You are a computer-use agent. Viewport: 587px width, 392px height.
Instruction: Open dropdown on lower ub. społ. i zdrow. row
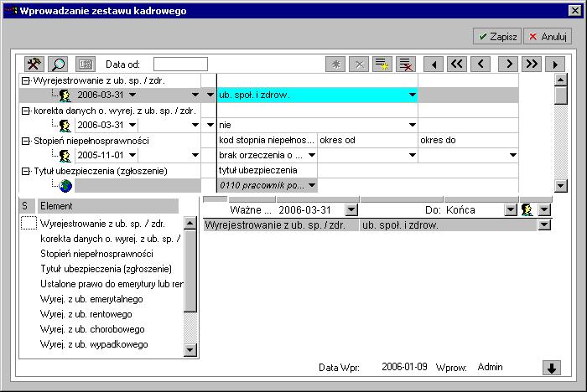click(x=544, y=224)
